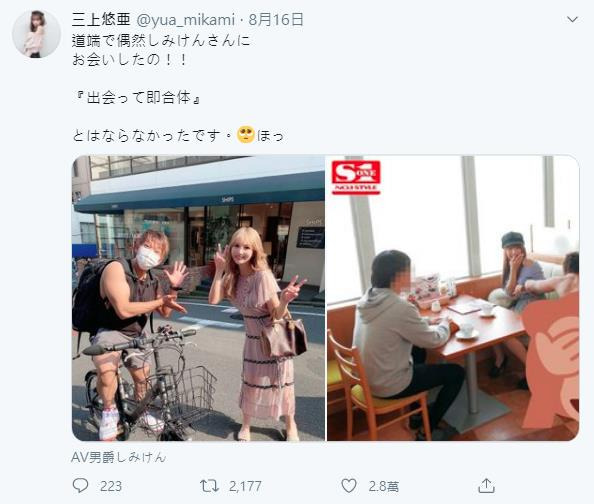Open the profile avatar picture
This screenshot has width=594, height=504.
tap(36, 34)
